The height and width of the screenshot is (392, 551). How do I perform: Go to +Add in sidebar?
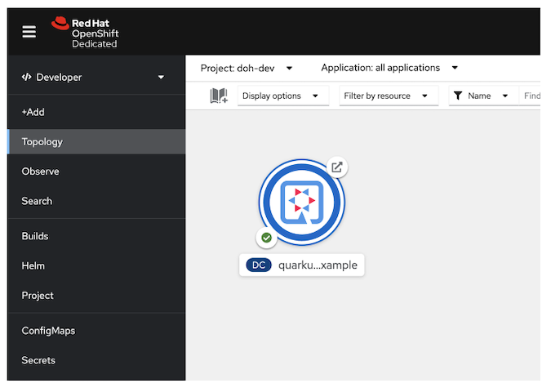pyautogui.click(x=33, y=112)
